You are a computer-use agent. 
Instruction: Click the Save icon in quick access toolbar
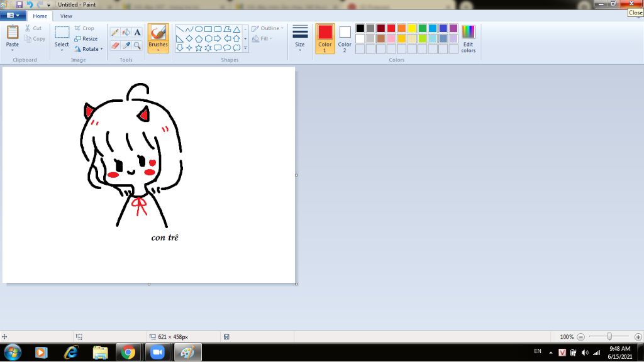[x=19, y=4]
